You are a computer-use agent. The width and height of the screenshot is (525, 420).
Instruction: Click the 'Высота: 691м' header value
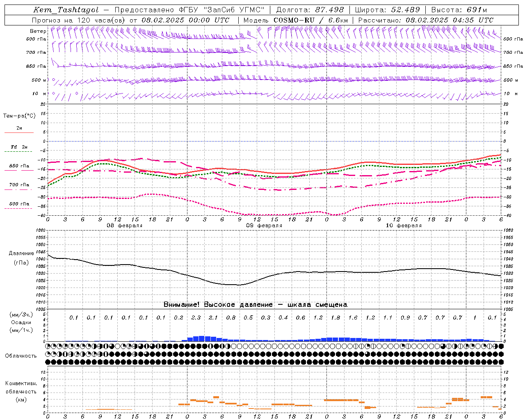pos(459,10)
